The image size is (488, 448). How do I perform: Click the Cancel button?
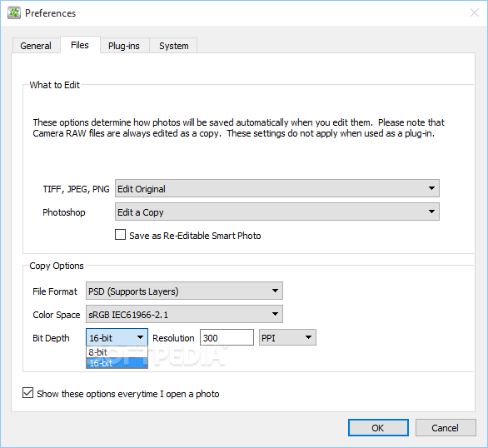coord(446,428)
